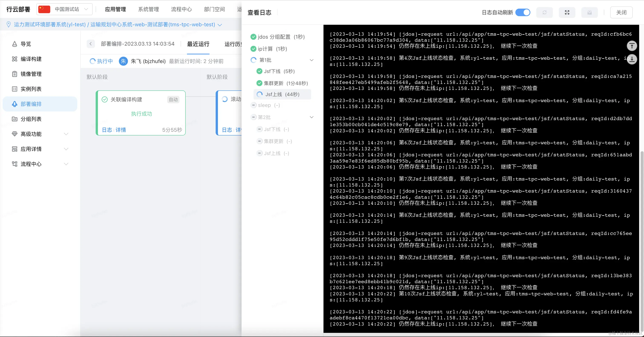This screenshot has height=337, width=644.
Task: Collapse the 第2批 batch step group
Action: point(312,117)
